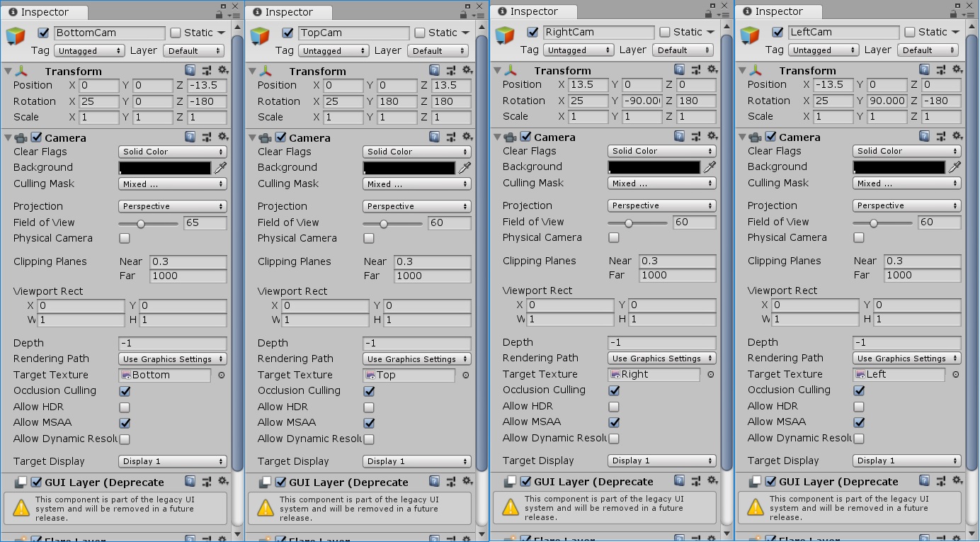Open object picker for Right target texture
This screenshot has width=980, height=542.
[710, 375]
